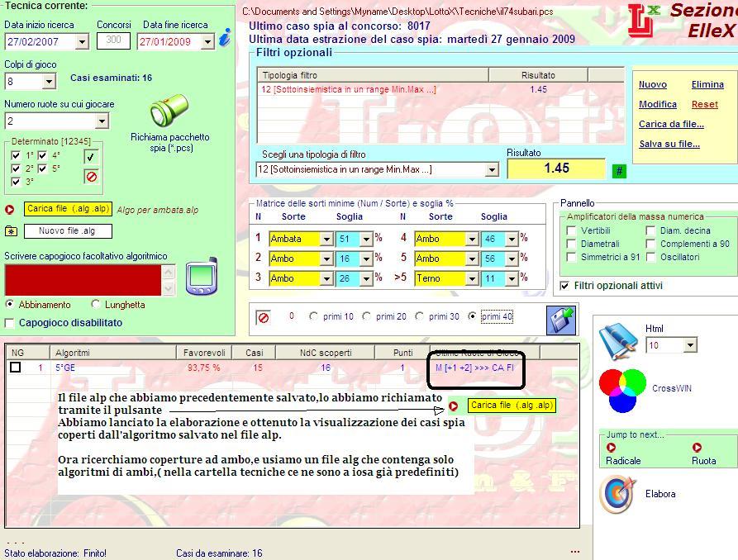Click the Concorsi number field
Screen dimensions: 738x560
(x=113, y=40)
